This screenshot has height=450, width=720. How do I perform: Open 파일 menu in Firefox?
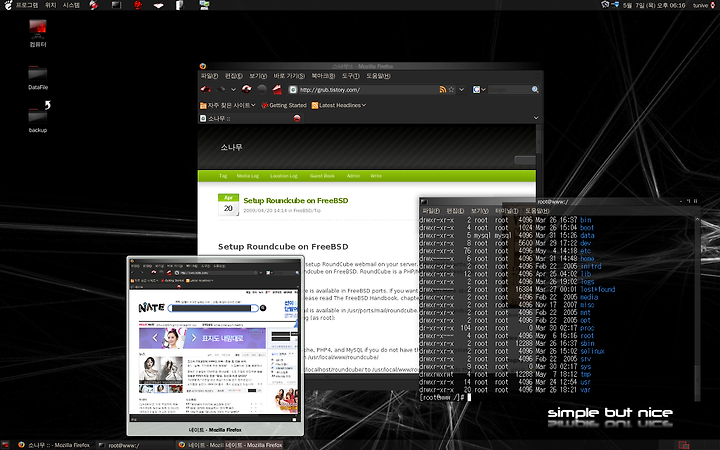click(209, 76)
